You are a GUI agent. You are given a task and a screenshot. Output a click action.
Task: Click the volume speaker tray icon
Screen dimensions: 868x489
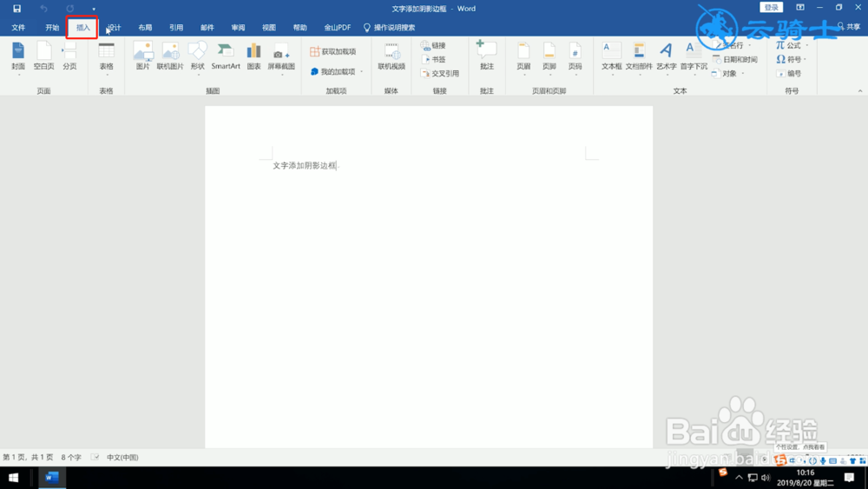(766, 478)
